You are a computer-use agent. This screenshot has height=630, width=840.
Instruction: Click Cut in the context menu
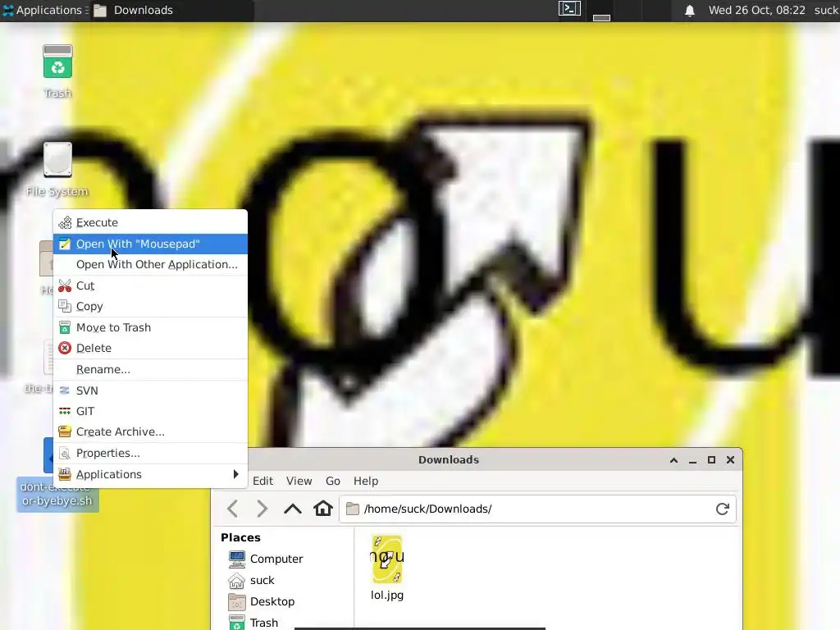150,285
